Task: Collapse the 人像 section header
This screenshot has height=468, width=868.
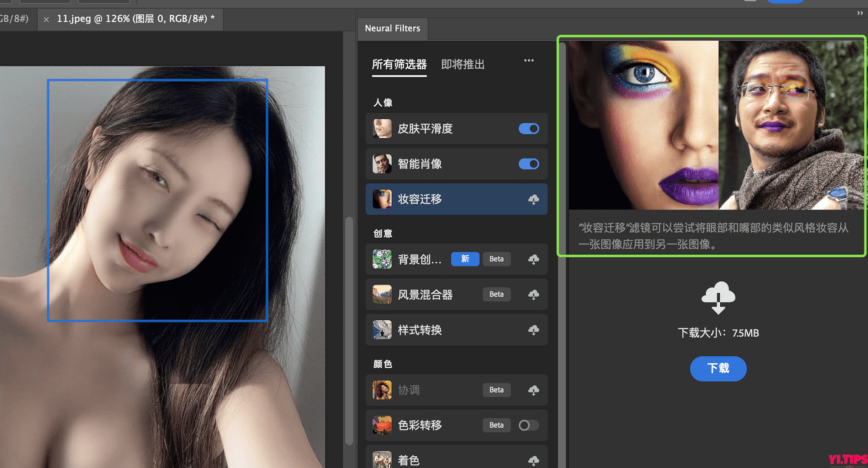Action: [x=383, y=103]
